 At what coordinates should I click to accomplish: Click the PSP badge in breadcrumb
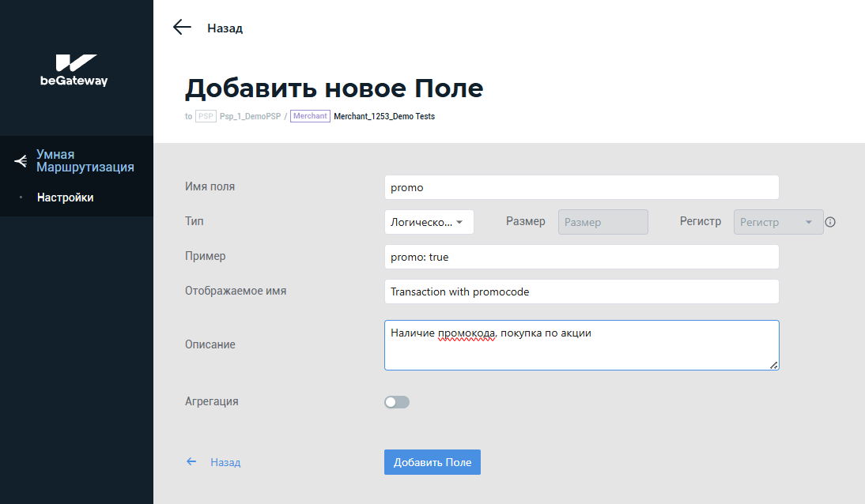(206, 116)
